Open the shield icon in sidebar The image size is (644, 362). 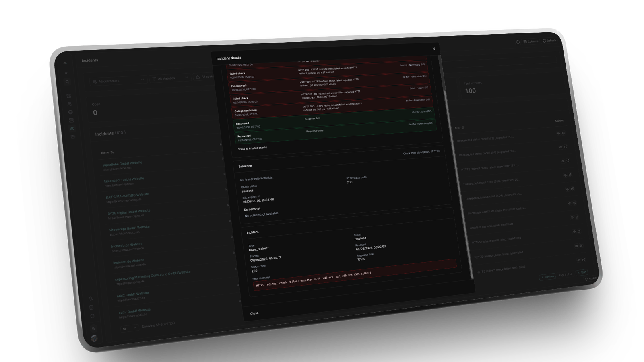coord(92,316)
